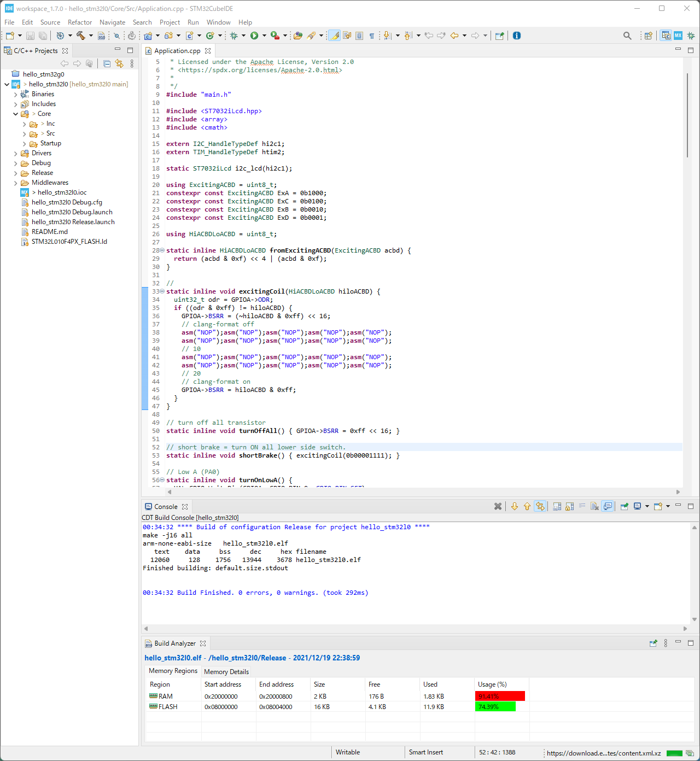
Task: Click the Debug bug icon in the main toolbar
Action: click(234, 36)
